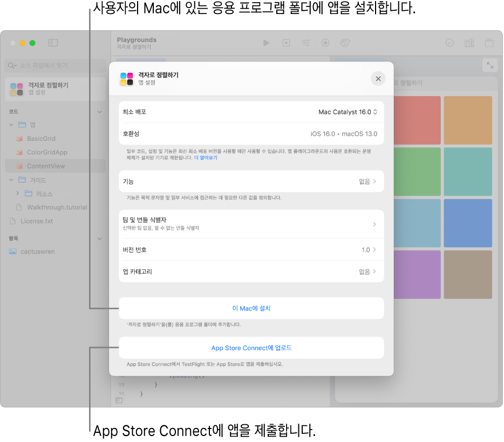504x442 pixels.
Task: Click the Playgrounds window title
Action: tap(137, 40)
